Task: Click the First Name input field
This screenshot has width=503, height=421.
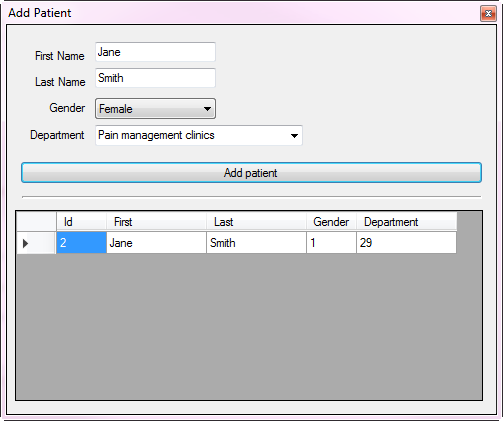Action: coord(155,52)
